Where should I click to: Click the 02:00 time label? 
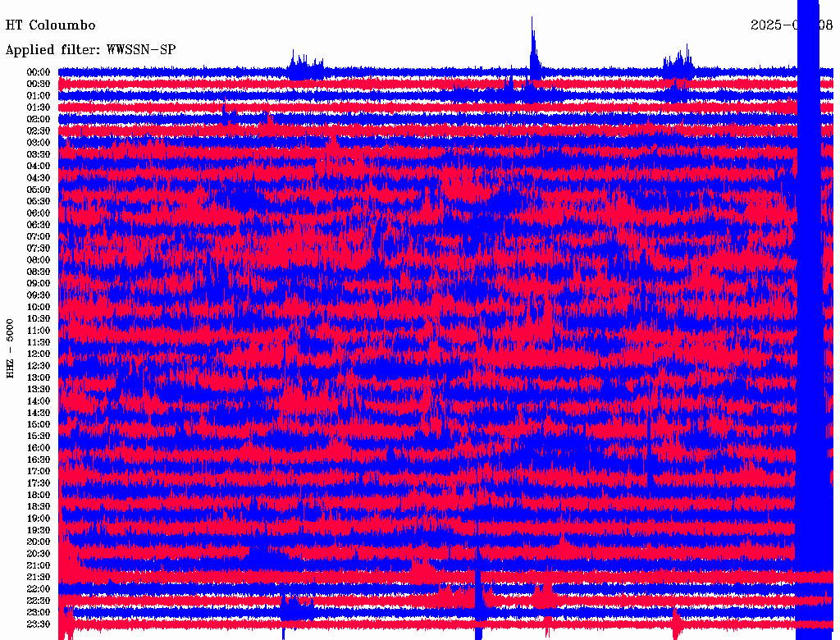coord(39,120)
